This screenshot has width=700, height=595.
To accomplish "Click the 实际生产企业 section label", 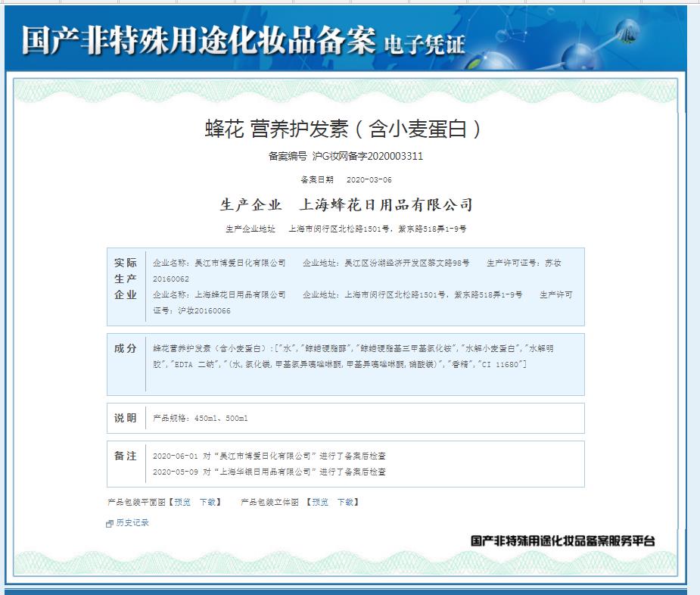I will pyautogui.click(x=126, y=279).
